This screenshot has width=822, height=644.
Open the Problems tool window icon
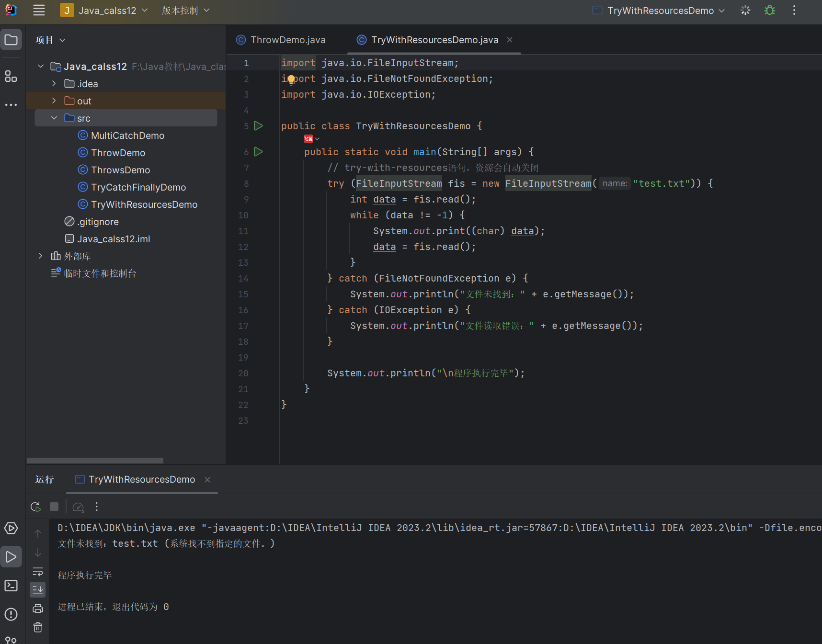coord(11,614)
